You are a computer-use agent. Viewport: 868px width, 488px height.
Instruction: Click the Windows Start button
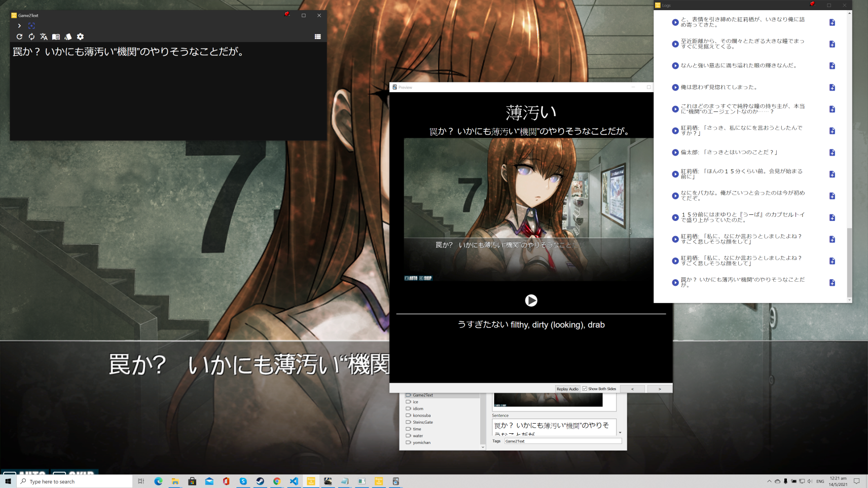[x=8, y=481]
